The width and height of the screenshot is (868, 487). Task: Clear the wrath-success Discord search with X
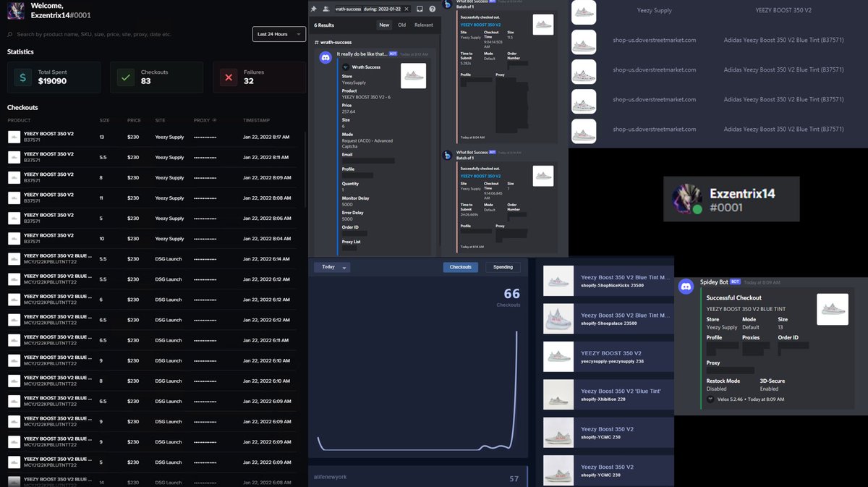pyautogui.click(x=407, y=9)
